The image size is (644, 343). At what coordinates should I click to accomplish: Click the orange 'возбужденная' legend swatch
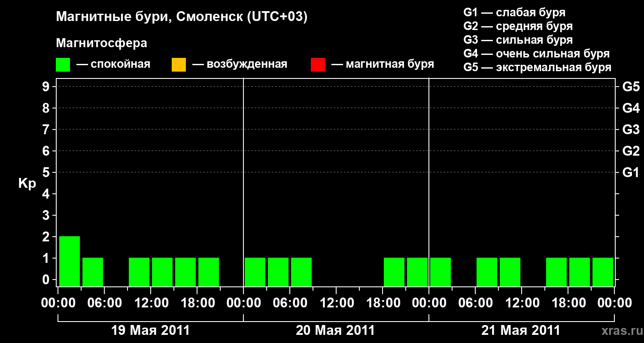coord(179,65)
